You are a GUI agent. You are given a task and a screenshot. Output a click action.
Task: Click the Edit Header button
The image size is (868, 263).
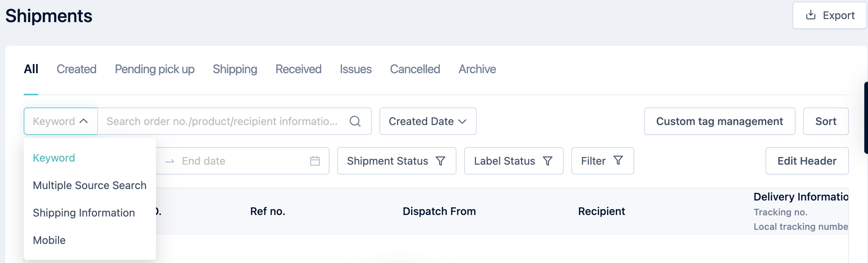pos(807,161)
